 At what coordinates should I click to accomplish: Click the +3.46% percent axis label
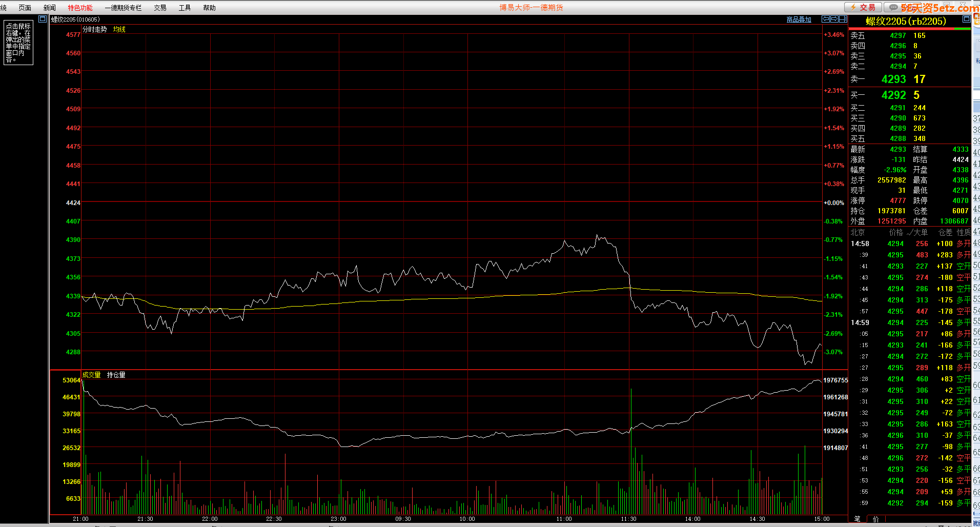click(834, 34)
